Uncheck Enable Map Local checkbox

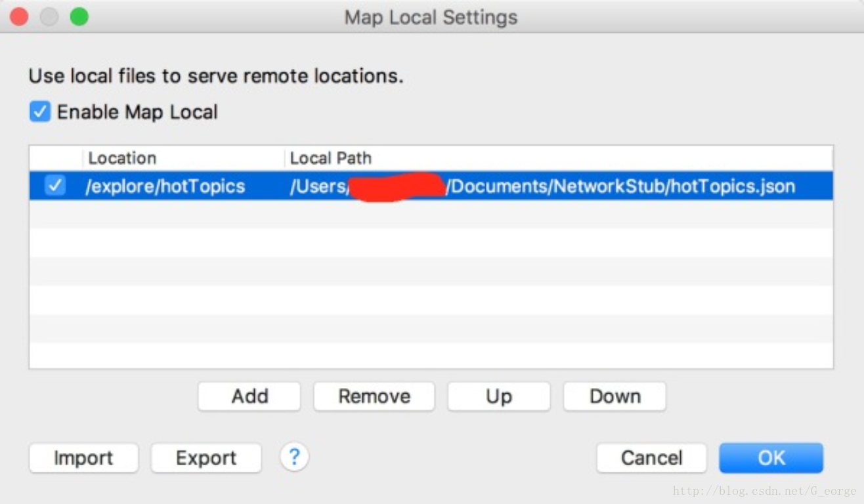click(x=39, y=112)
